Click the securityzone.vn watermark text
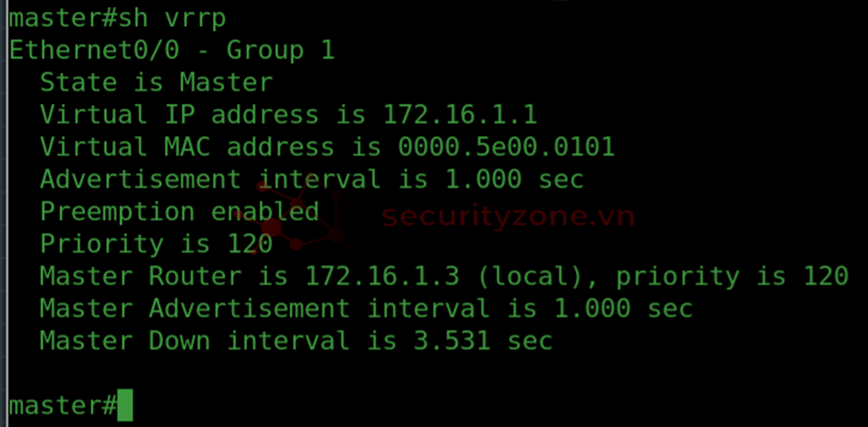The height and width of the screenshot is (427, 868). coord(507,216)
